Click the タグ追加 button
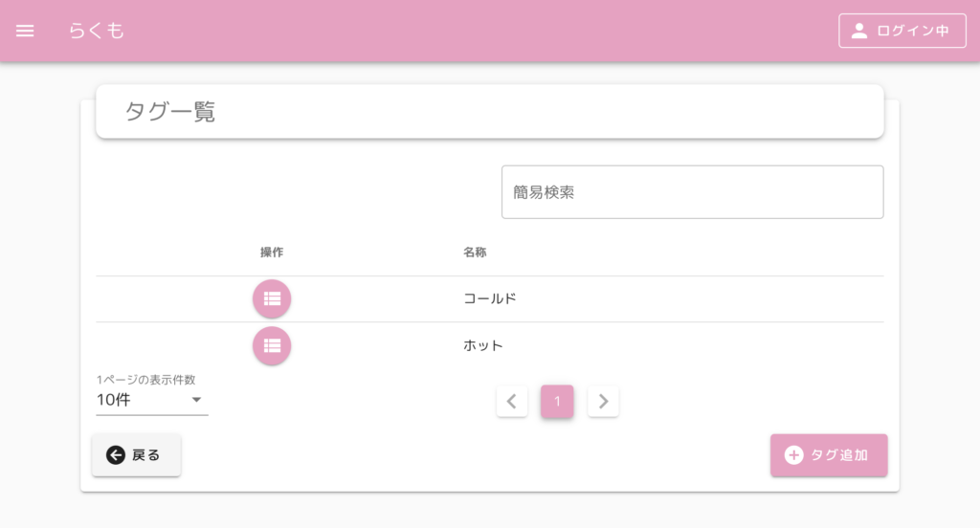 (x=829, y=455)
